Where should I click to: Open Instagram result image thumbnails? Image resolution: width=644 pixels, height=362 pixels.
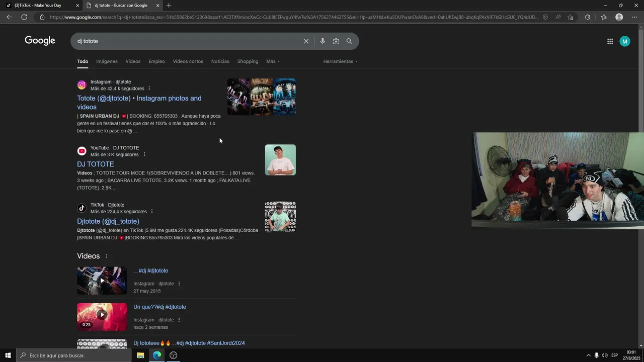pyautogui.click(x=262, y=97)
